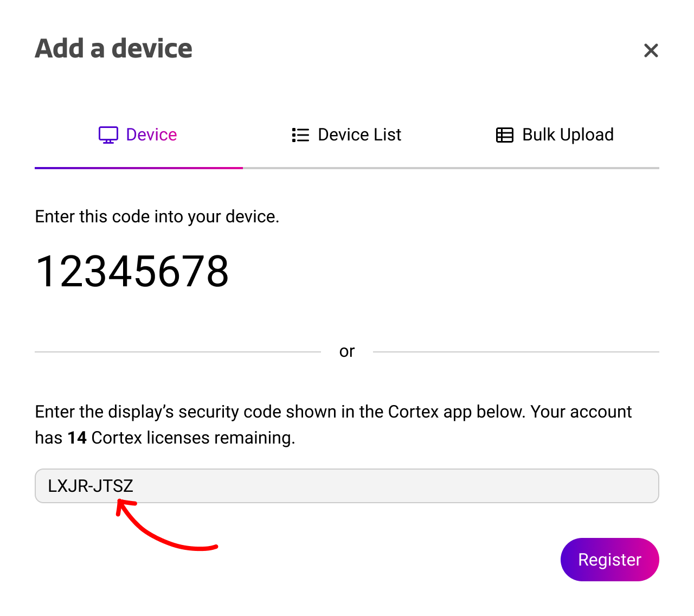Click the "or" divider label
Screen dimensions: 694x616
(347, 351)
